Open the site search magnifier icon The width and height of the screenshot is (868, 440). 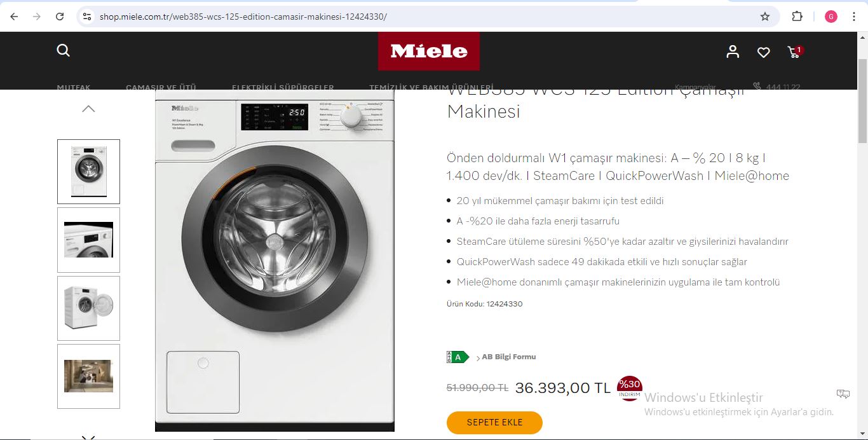(64, 50)
